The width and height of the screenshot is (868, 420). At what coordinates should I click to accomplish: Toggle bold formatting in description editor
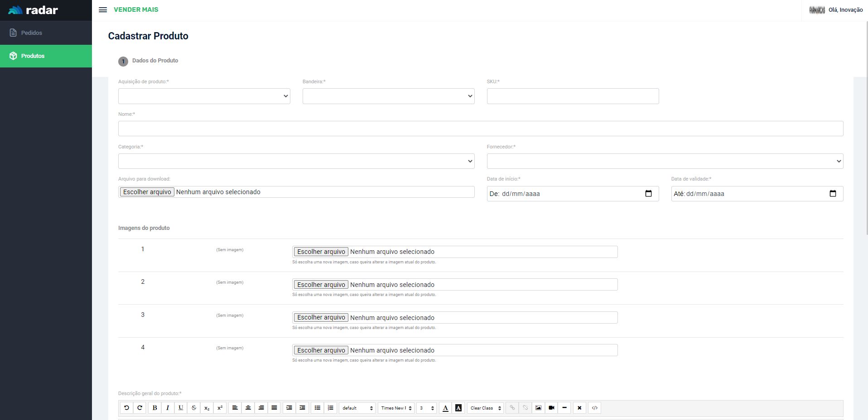[154, 408]
